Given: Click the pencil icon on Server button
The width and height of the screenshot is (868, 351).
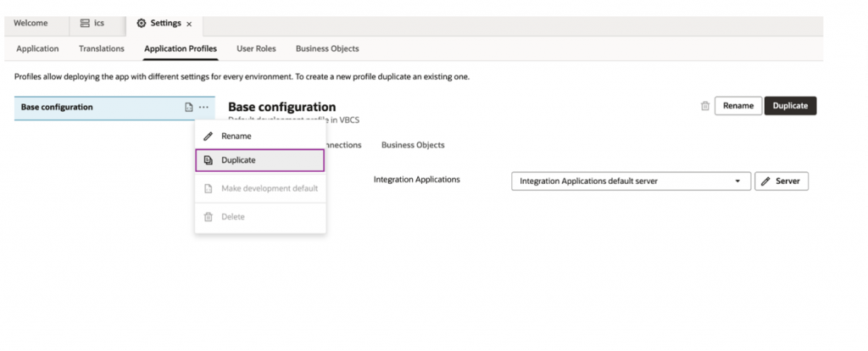Looking at the screenshot, I should coord(766,181).
